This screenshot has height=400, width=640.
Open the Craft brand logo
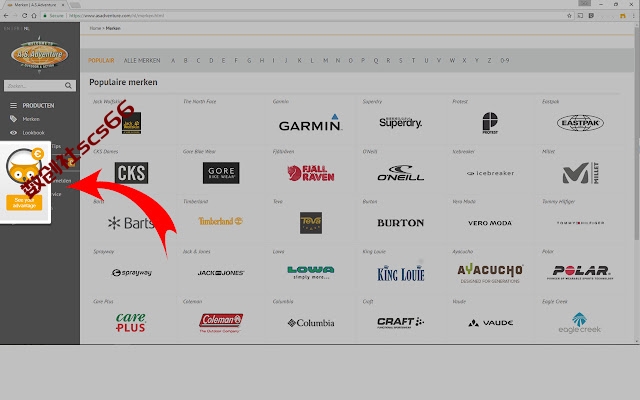pos(400,322)
